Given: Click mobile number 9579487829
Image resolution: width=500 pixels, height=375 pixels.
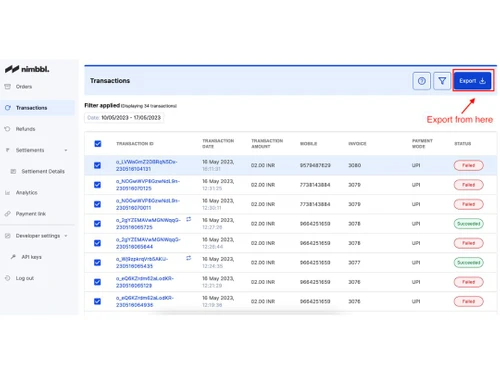Looking at the screenshot, I should pos(315,165).
